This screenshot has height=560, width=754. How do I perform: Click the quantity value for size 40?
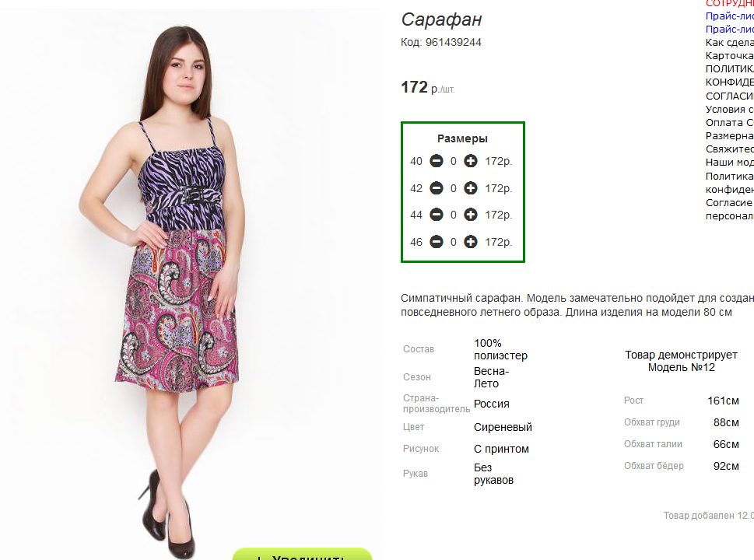click(x=454, y=162)
